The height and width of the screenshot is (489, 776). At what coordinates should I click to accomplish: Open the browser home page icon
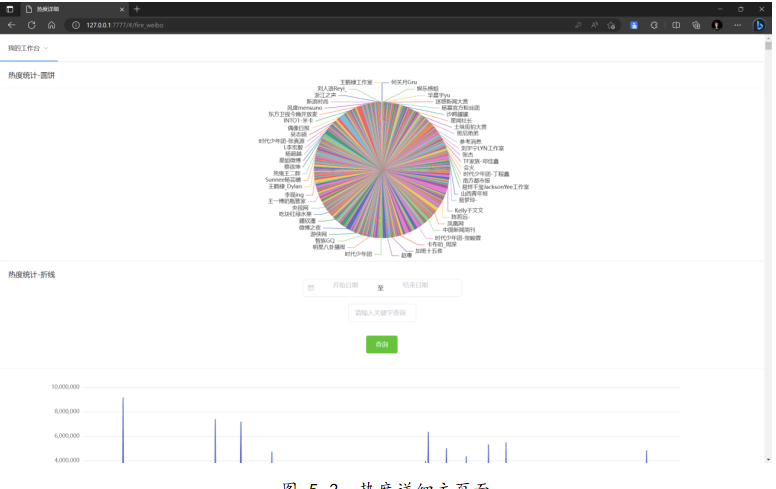pos(51,25)
